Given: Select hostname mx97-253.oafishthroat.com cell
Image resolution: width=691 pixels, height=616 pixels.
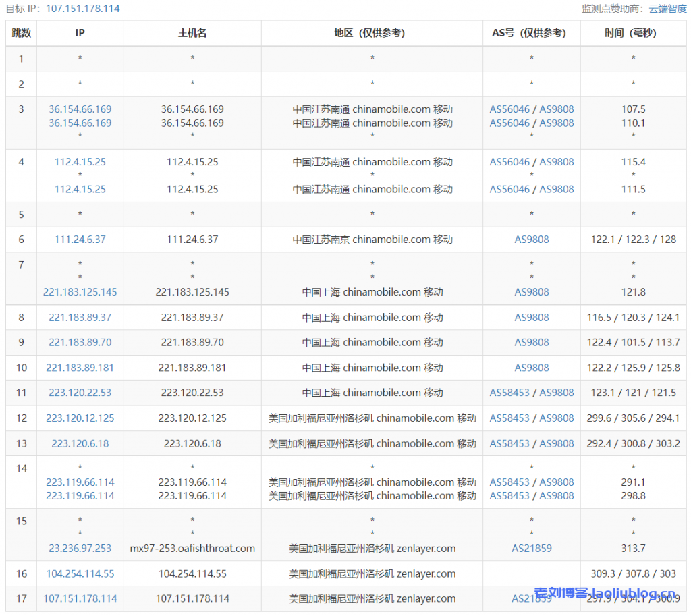Looking at the screenshot, I should click(x=192, y=549).
